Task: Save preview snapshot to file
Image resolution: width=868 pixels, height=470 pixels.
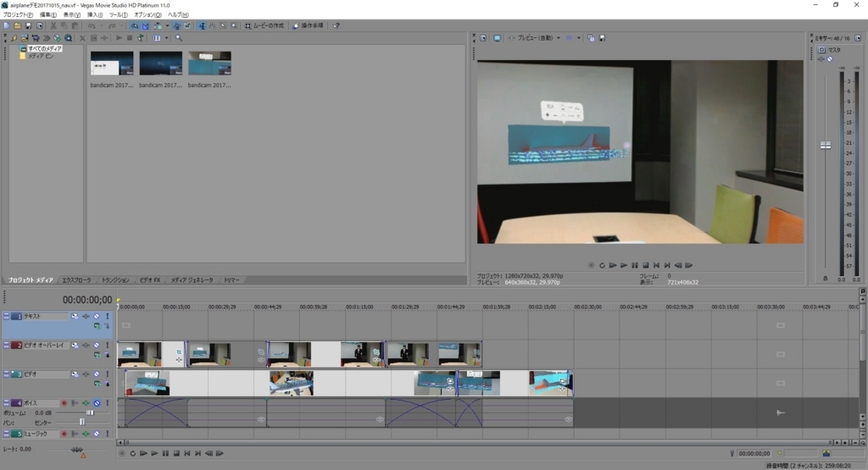Action: [603, 38]
